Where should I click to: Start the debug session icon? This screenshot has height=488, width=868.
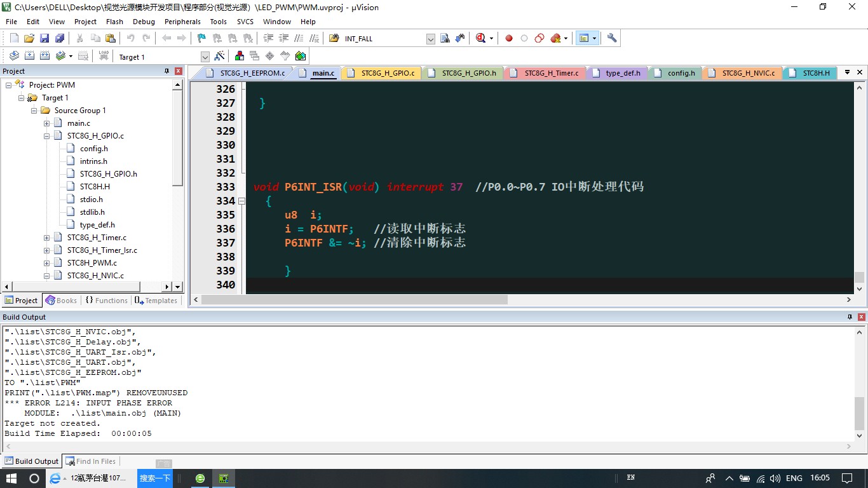tap(481, 38)
